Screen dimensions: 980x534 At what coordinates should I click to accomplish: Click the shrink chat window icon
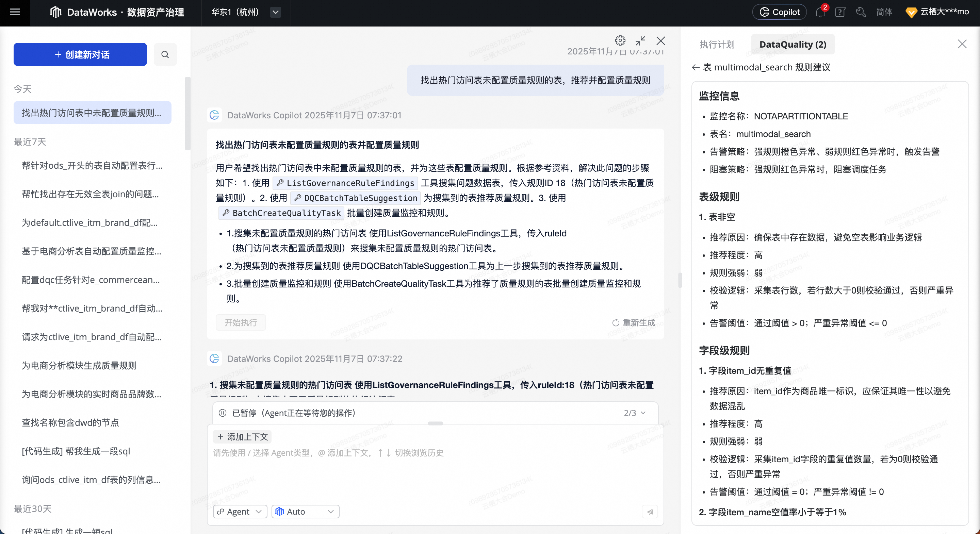640,40
